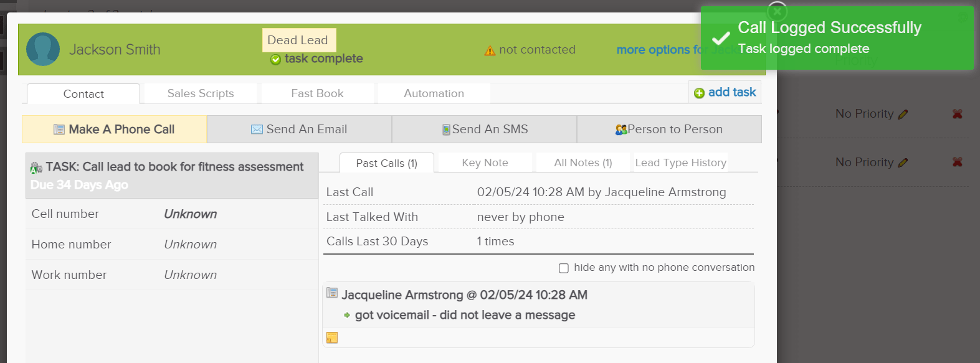Select Make A Phone Call option
The height and width of the screenshot is (363, 980).
115,130
